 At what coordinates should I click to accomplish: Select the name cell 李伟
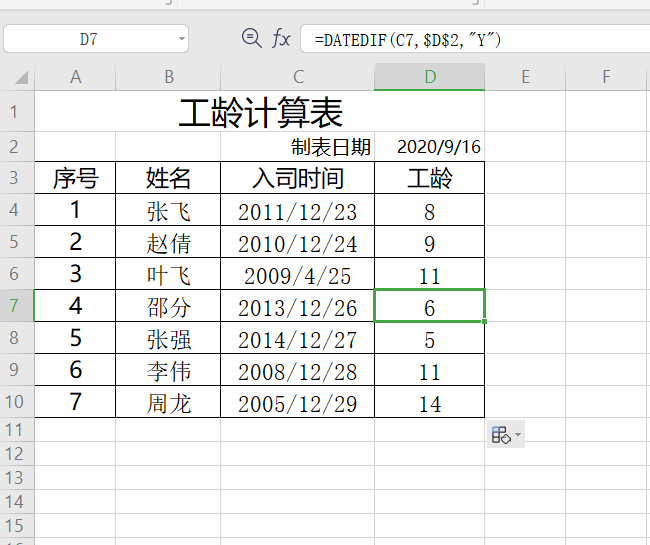click(x=168, y=370)
